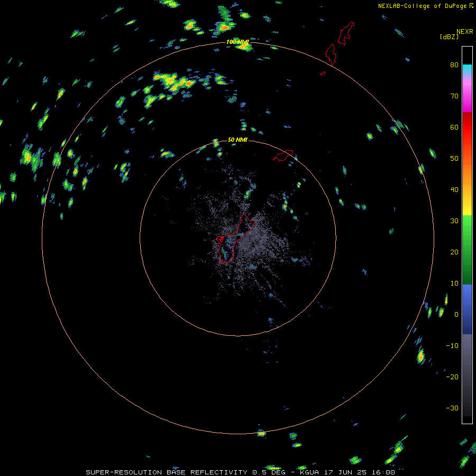
Task: Click the 50 NMI range ring label
Action: (237, 140)
